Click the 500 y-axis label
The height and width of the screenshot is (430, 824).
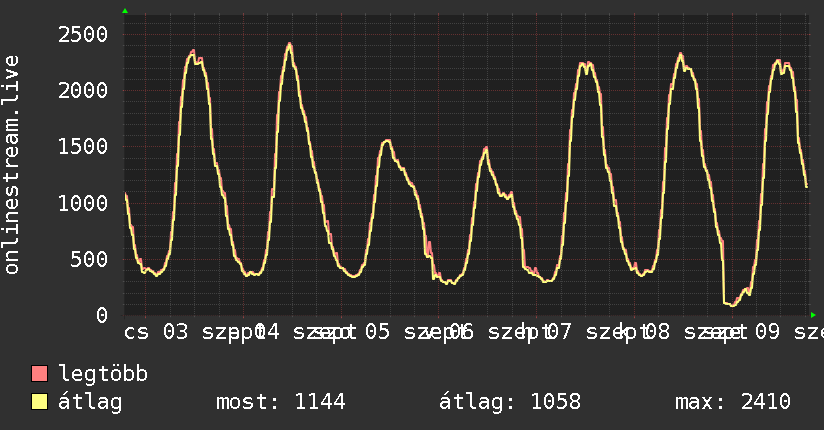89,259
